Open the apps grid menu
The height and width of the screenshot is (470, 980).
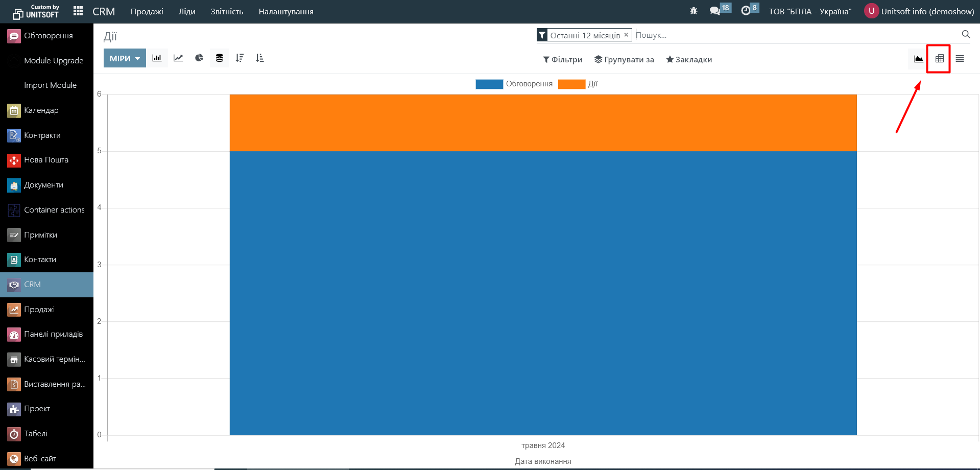(78, 11)
